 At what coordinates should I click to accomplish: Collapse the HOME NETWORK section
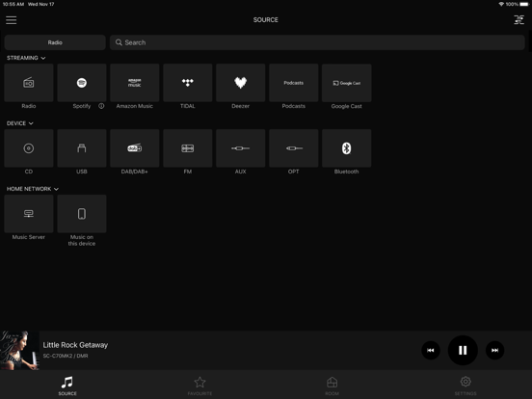coord(33,189)
